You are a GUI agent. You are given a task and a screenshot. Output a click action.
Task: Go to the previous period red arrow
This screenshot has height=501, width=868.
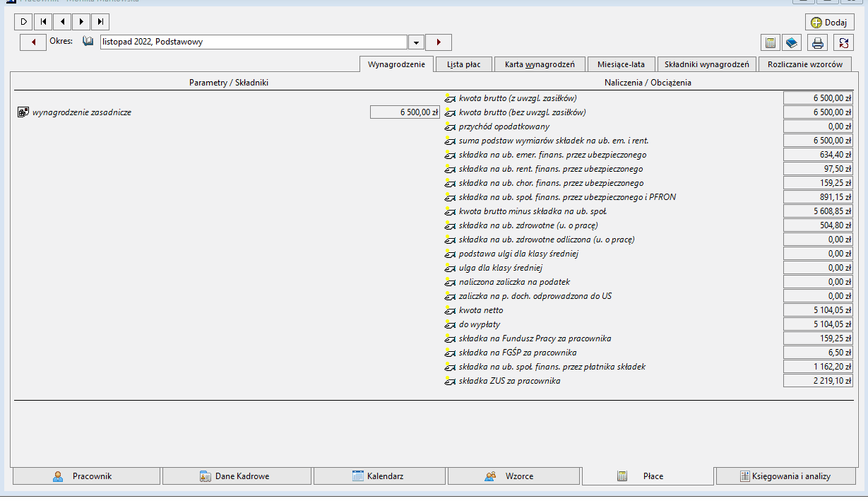[33, 42]
